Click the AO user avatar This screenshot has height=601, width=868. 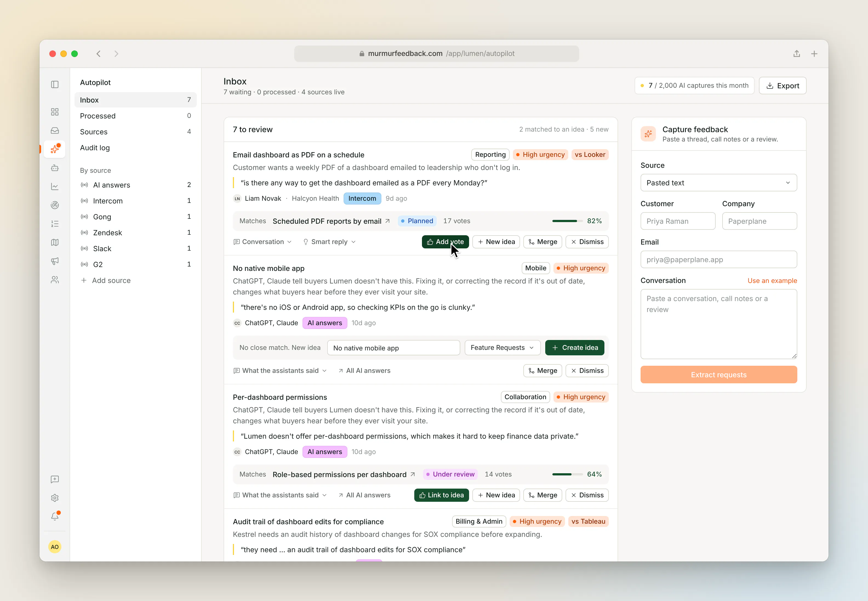(55, 547)
